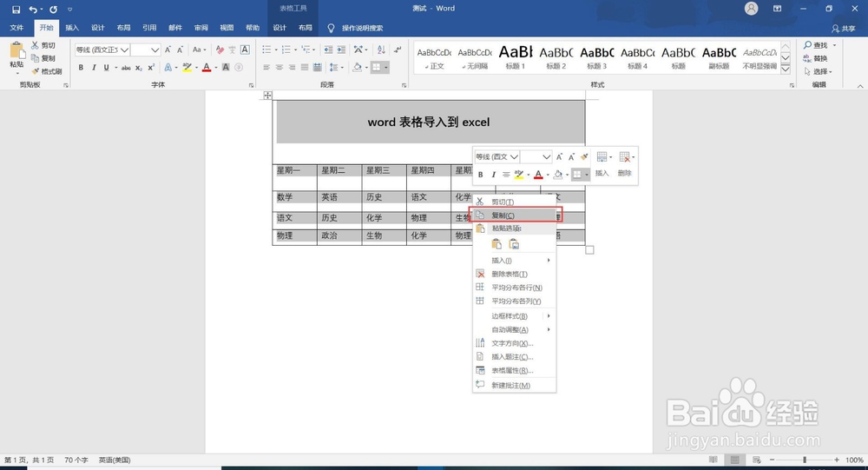Click the word count 70 个字 in the status bar
Viewport: 868px width, 470px height.
[x=76, y=460]
